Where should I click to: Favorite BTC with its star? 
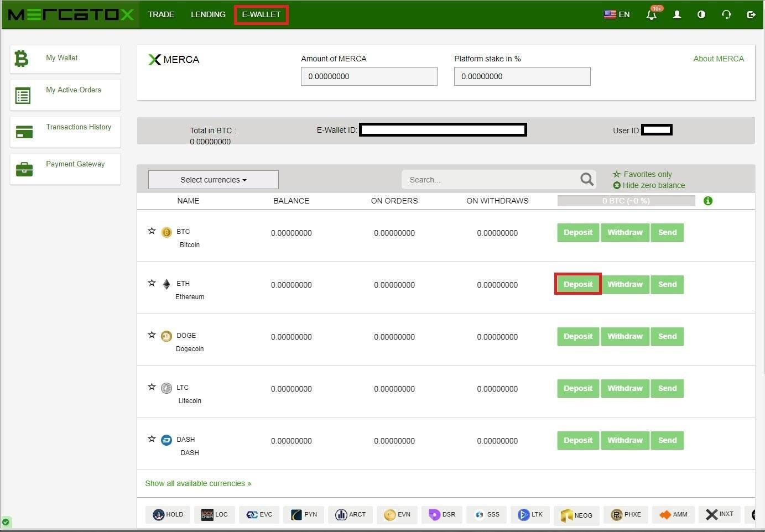152,231
